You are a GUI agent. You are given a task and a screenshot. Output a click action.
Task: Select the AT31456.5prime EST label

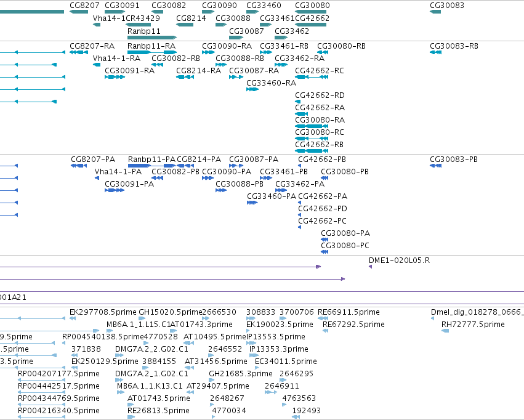[216, 361]
